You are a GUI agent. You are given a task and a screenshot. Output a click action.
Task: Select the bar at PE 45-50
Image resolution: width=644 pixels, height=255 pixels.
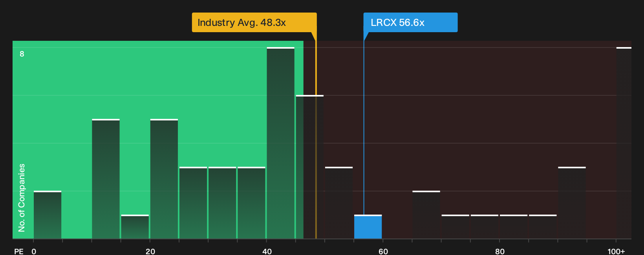click(310, 167)
